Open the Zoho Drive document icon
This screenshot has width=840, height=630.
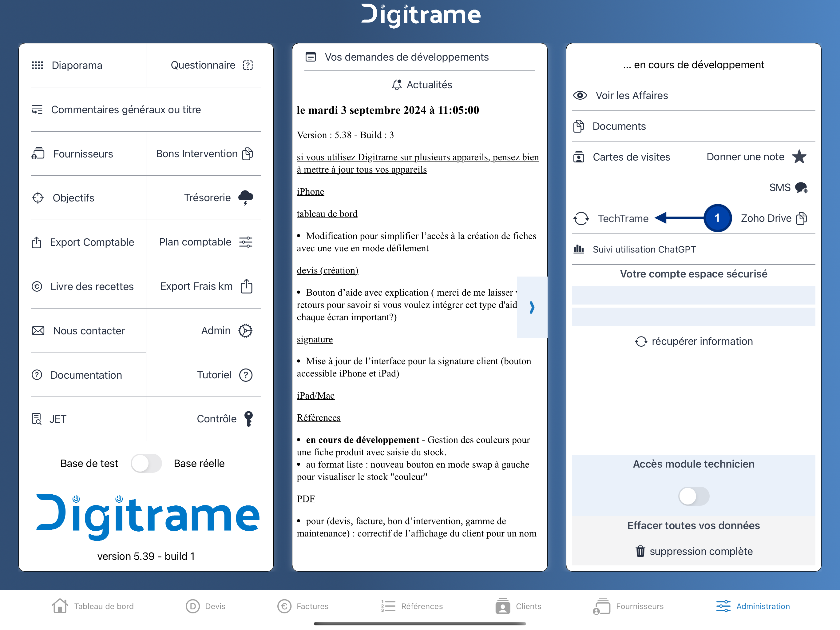point(801,218)
